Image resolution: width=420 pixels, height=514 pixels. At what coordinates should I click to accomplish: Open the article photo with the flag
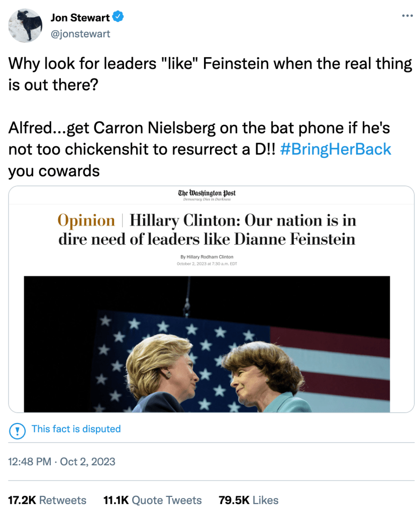[206, 344]
